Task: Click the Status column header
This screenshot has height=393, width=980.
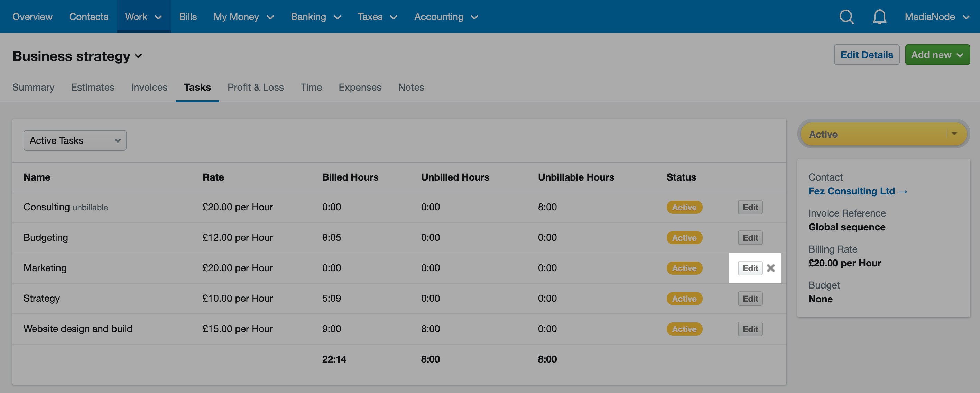Action: tap(681, 177)
